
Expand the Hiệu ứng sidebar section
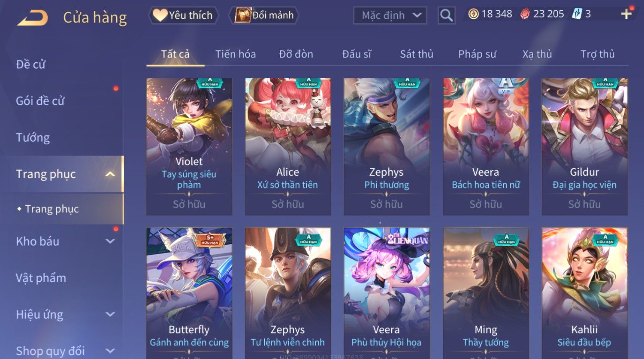point(110,314)
